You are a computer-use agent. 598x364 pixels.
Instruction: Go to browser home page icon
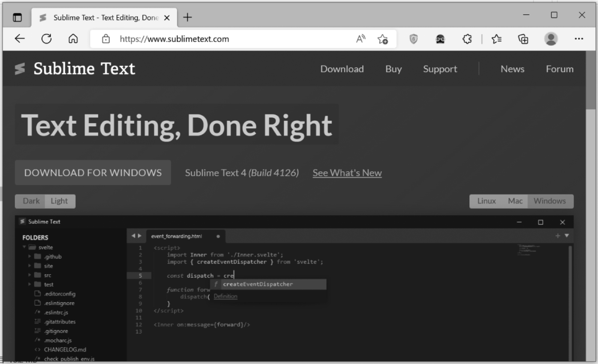pos(73,39)
